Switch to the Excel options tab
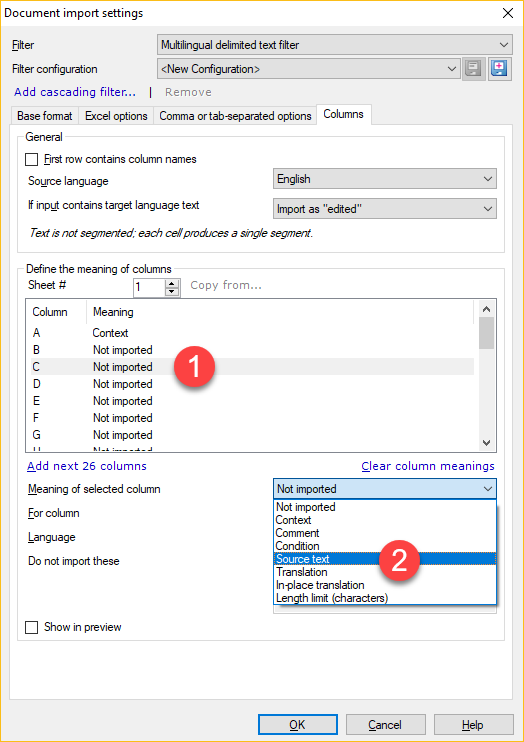Image resolution: width=524 pixels, height=742 pixels. click(x=116, y=116)
